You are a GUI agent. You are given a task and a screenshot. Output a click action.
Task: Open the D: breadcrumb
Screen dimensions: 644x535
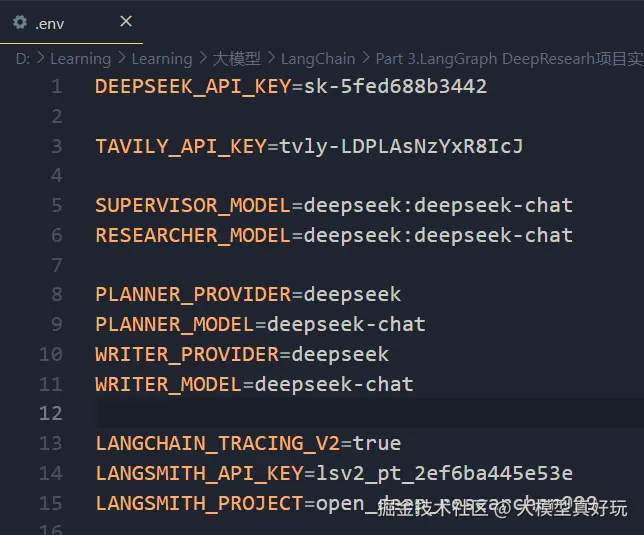(x=23, y=59)
